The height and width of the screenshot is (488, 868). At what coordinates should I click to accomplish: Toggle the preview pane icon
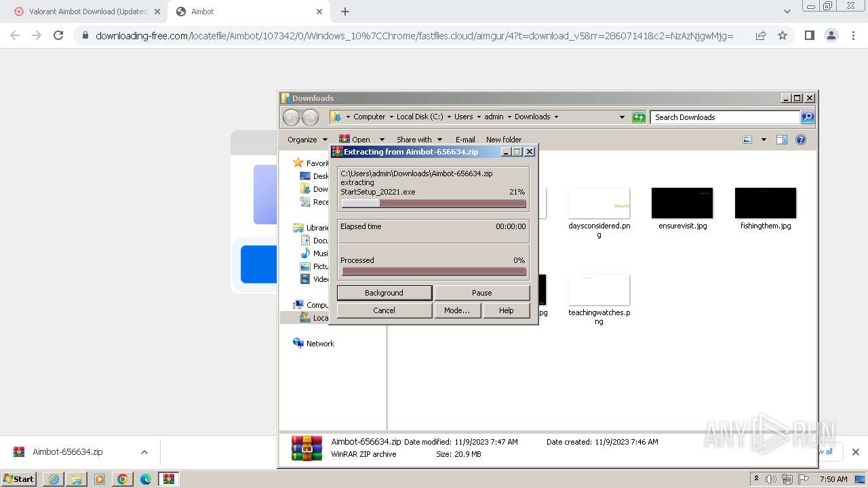click(x=782, y=140)
